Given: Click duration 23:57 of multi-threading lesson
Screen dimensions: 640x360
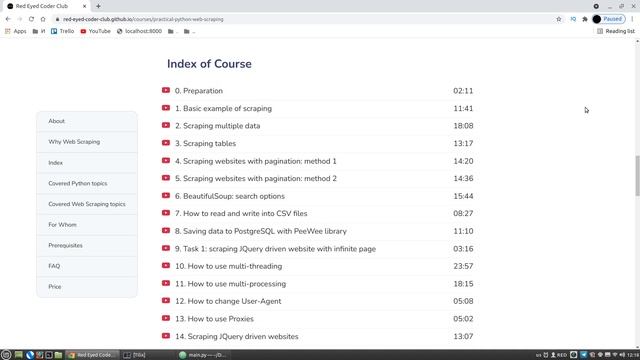Looking at the screenshot, I should (x=463, y=266).
